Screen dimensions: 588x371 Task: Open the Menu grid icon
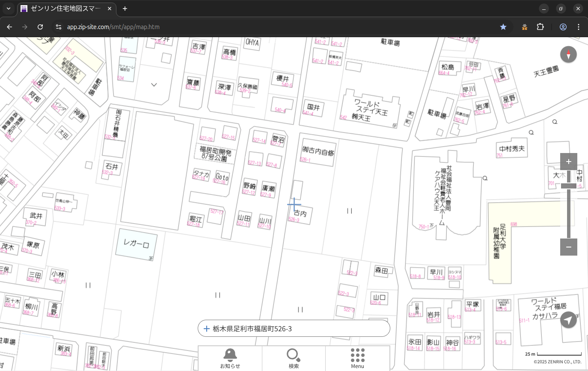(x=357, y=358)
